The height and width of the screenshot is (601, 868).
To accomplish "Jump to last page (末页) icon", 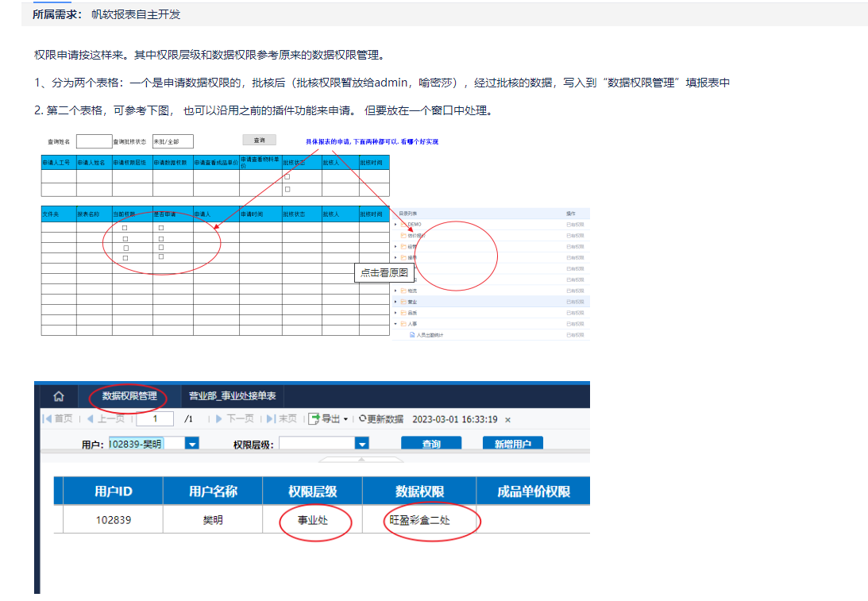I will point(272,419).
